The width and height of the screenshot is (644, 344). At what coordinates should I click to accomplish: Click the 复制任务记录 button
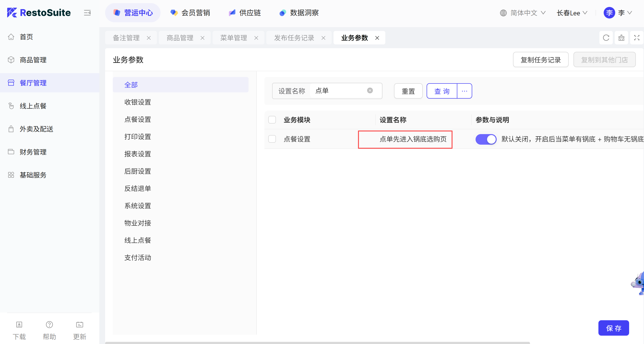point(540,60)
